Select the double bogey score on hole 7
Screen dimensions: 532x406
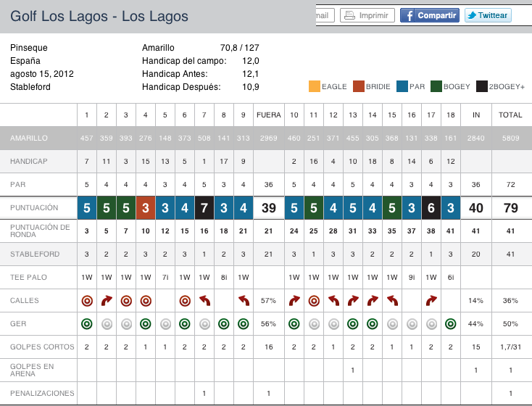pyautogui.click(x=204, y=208)
